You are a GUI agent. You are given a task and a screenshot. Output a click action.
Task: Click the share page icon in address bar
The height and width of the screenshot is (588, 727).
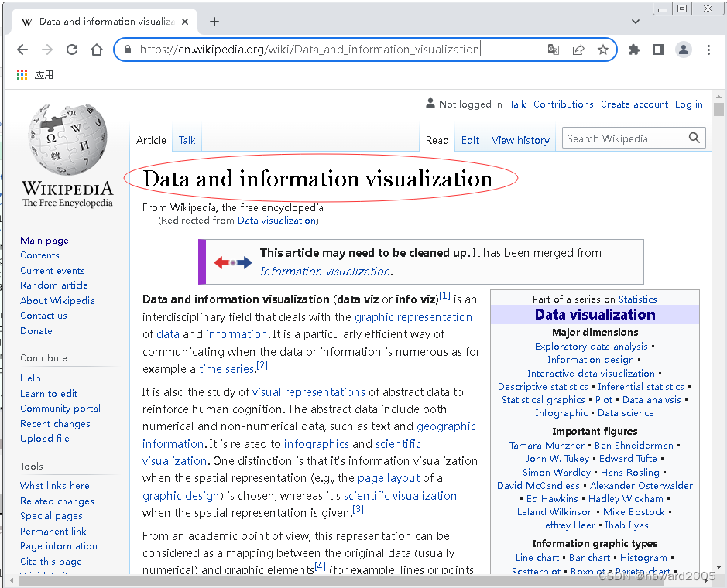578,50
